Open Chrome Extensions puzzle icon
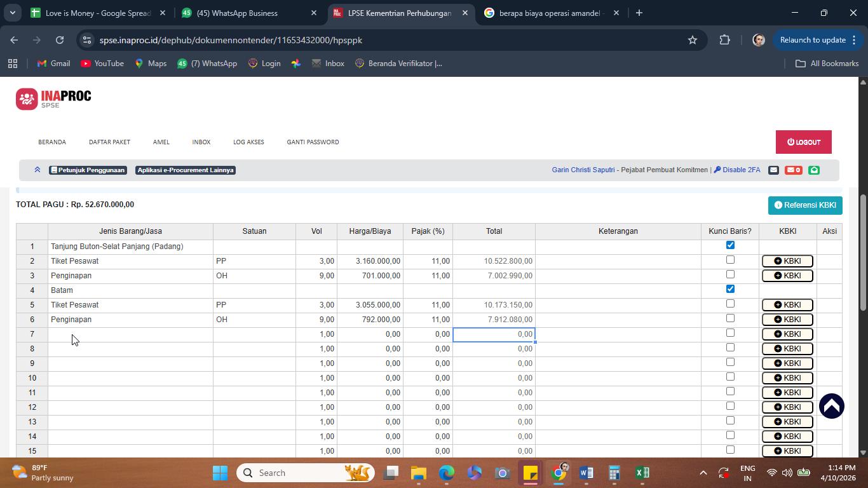The image size is (868, 488). [x=725, y=40]
